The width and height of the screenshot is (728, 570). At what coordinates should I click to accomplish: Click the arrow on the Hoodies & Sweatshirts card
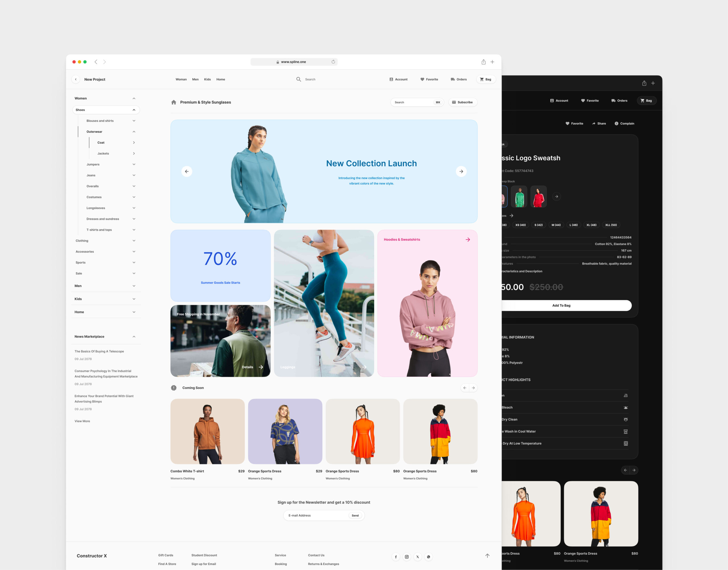468,240
